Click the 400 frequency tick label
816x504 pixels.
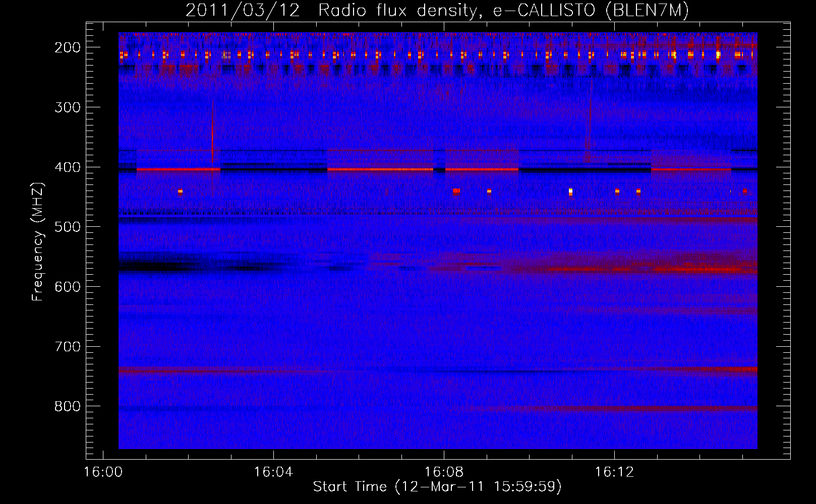coord(68,167)
